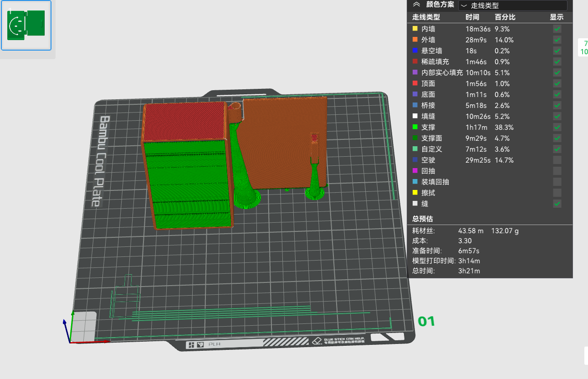Click the teal 自定义 color swatch
Image resolution: width=588 pixels, height=379 pixels.
coord(415,149)
